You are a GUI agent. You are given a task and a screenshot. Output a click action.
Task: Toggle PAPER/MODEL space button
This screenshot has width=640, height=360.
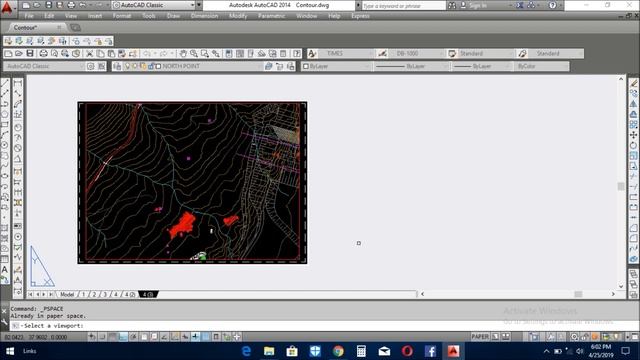(x=480, y=337)
